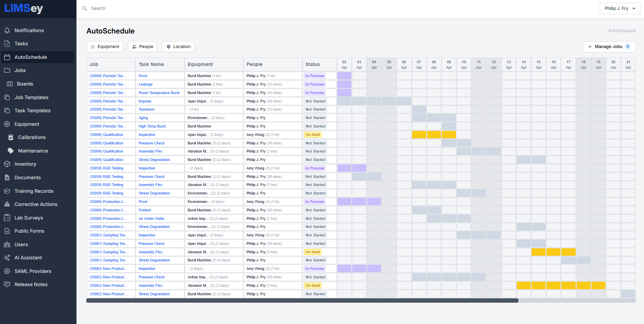
Task: Click the Manage Jobs button
Action: [608, 47]
